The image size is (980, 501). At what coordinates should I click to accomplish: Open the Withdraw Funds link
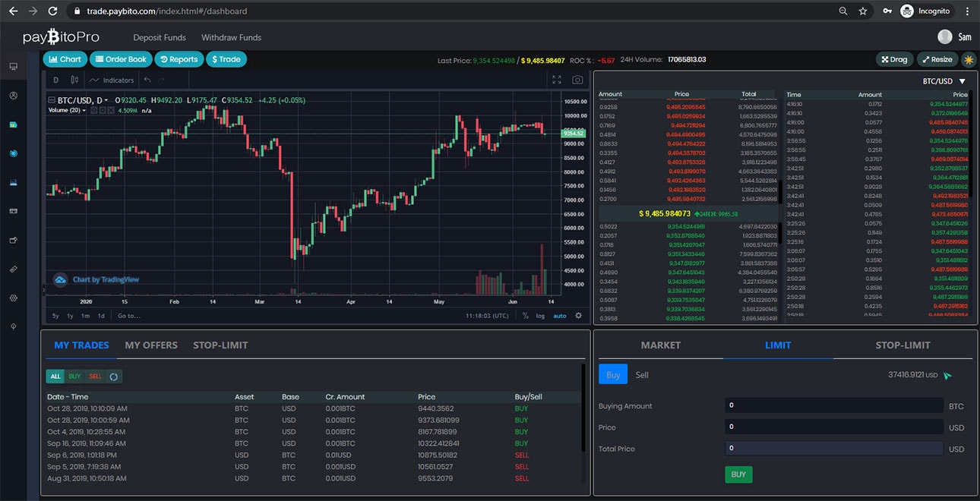pyautogui.click(x=231, y=37)
